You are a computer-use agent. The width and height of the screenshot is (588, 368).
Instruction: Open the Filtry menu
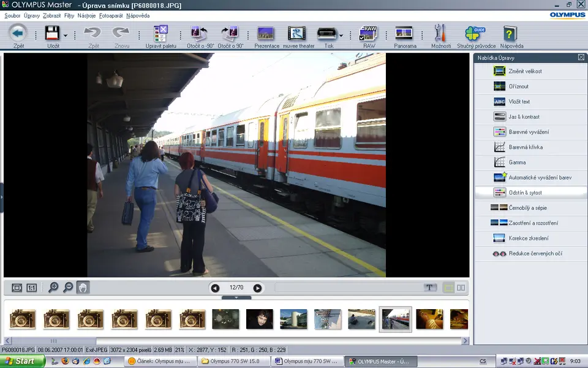click(69, 15)
